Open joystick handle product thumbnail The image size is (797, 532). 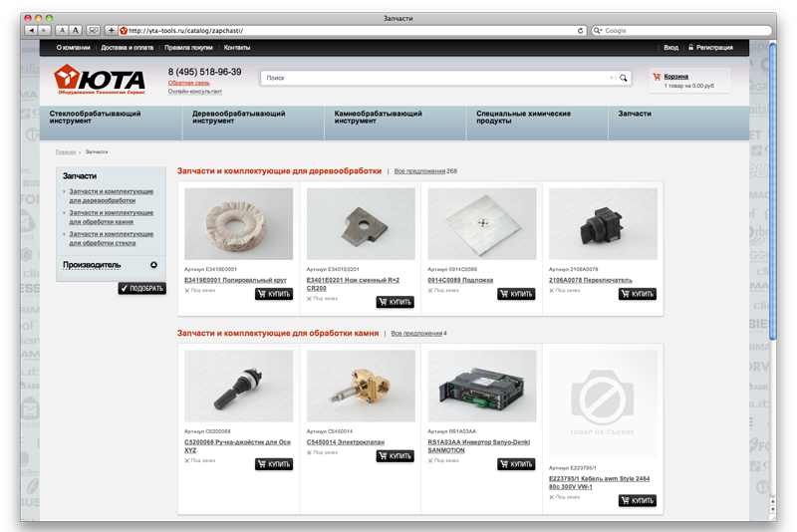[238, 386]
